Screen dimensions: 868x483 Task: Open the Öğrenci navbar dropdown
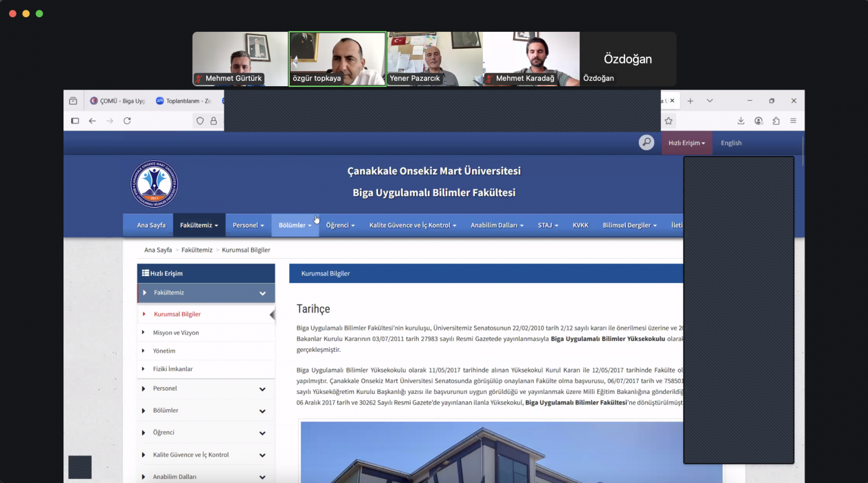point(340,225)
